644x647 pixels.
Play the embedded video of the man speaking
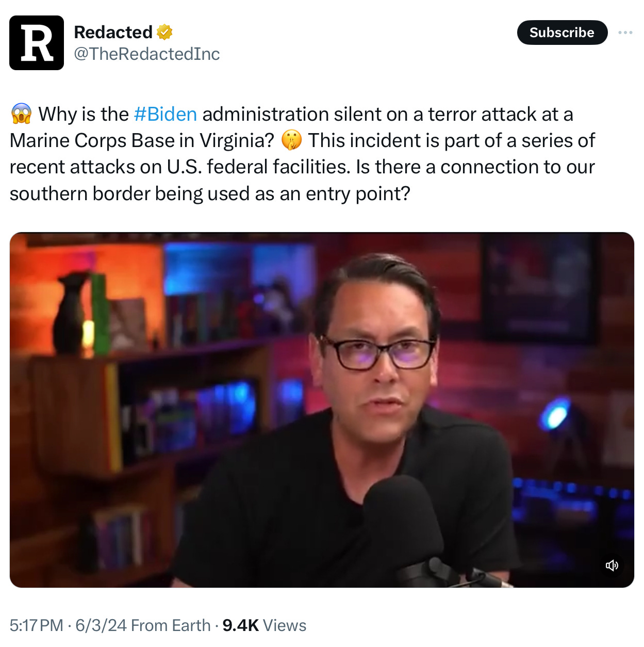322,410
